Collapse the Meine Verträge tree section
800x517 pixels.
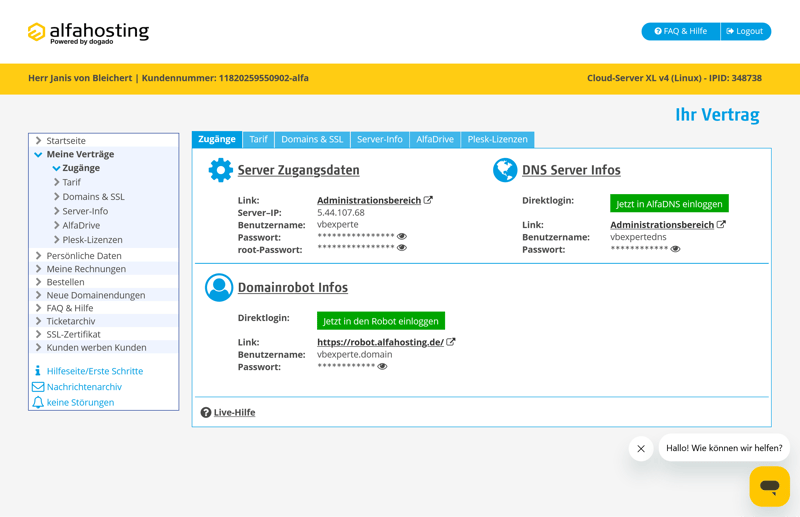[39, 155]
